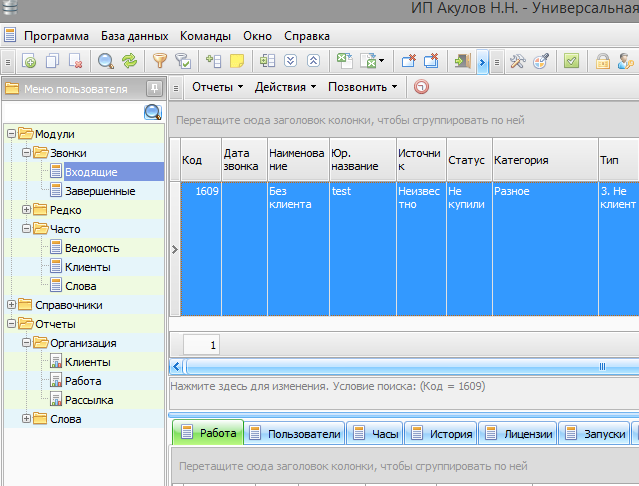639x486 pixels.
Task: Switch to the История tab
Action: tap(441, 433)
